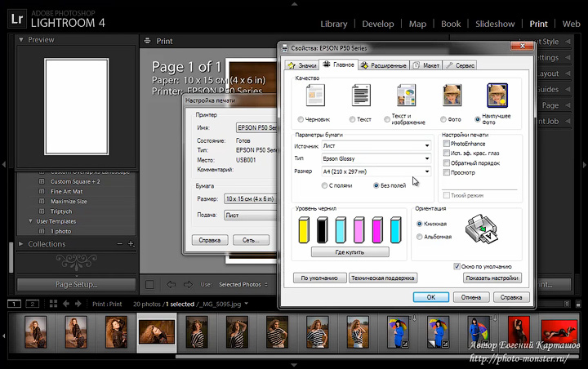Pick the Photo quality portrait icon
This screenshot has width=588, height=369.
click(x=452, y=96)
